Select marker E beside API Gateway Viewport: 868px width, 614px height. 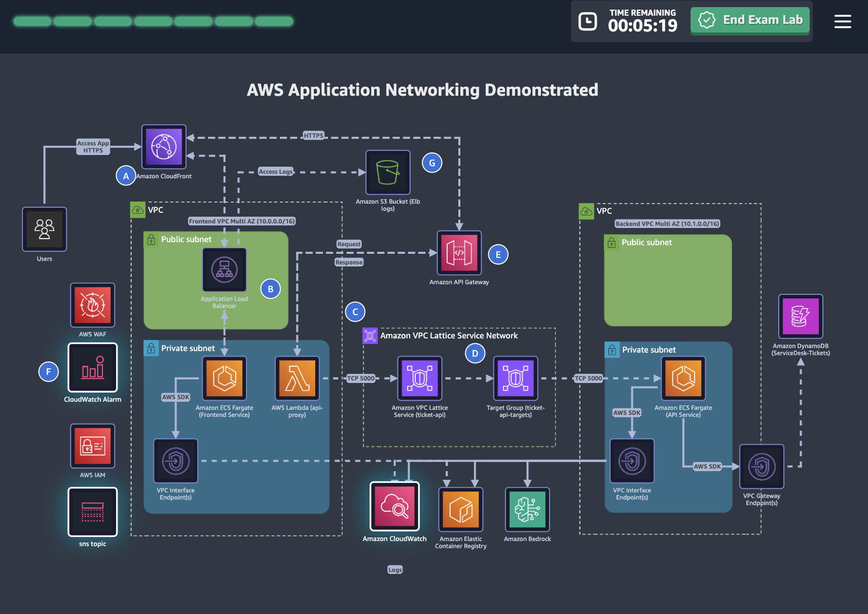pos(498,255)
